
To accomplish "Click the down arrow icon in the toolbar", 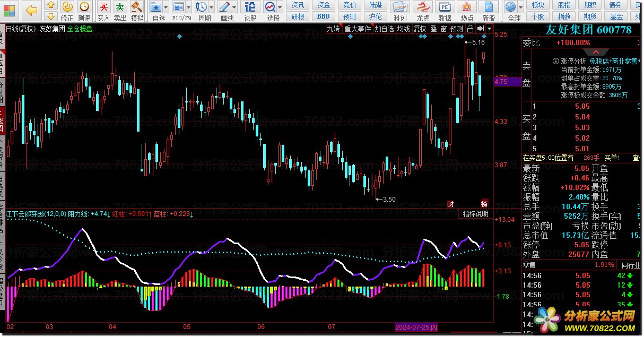I will pos(50,17).
